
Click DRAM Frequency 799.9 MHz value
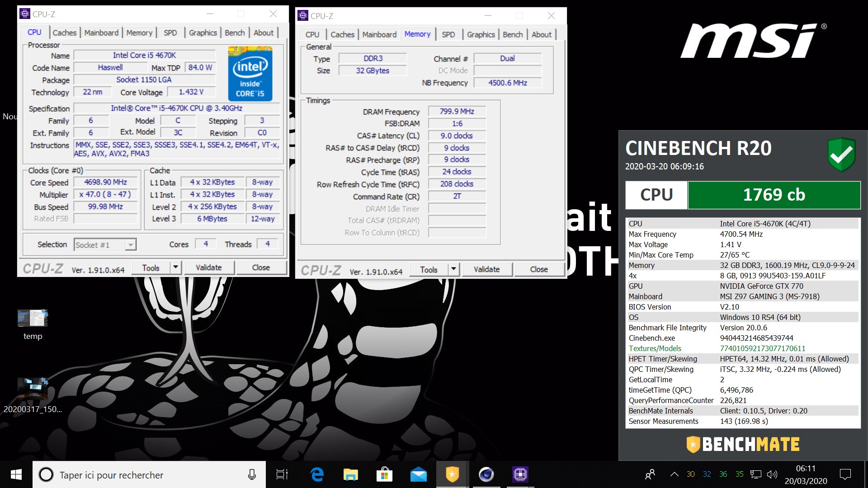tap(457, 111)
